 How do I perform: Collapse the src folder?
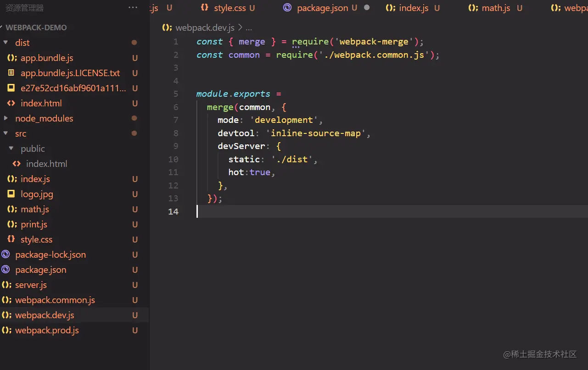pyautogui.click(x=6, y=134)
